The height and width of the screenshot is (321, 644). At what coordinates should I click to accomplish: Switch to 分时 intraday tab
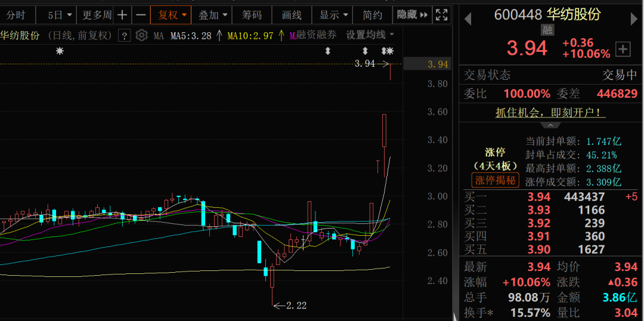(x=16, y=15)
